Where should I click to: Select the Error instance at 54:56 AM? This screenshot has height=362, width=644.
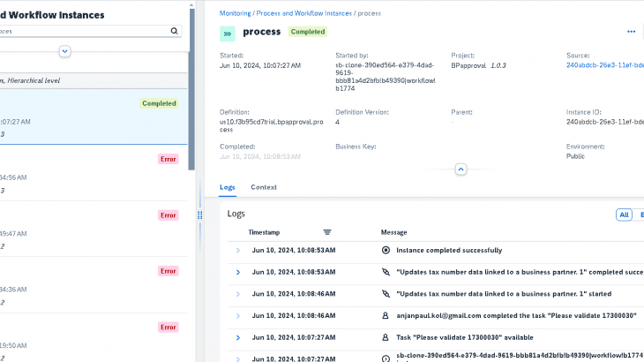tap(94, 173)
